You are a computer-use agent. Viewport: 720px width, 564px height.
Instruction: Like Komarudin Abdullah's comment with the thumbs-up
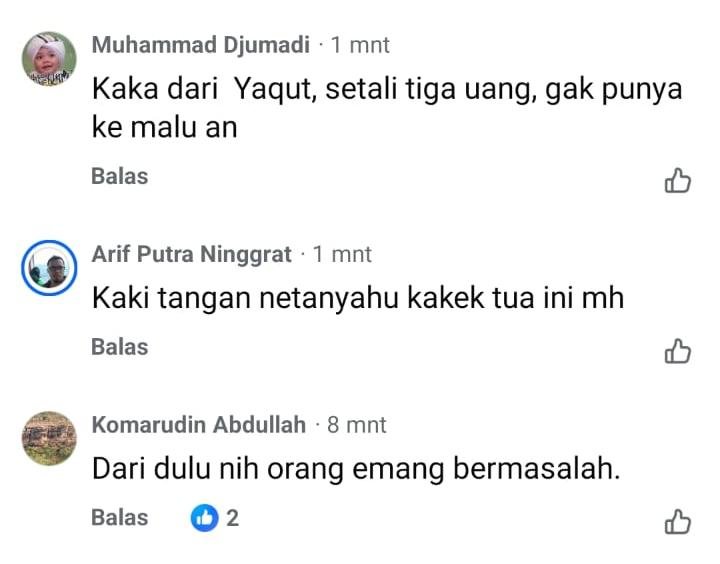[678, 522]
